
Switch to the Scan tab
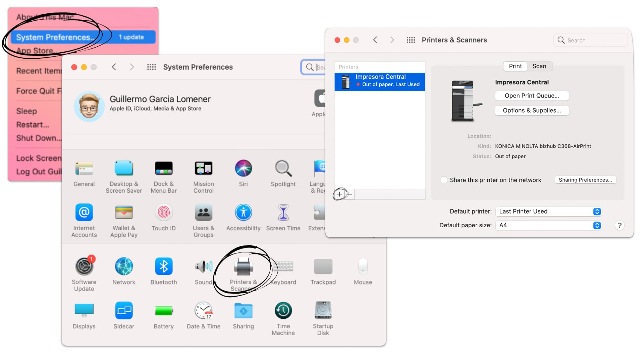click(539, 66)
